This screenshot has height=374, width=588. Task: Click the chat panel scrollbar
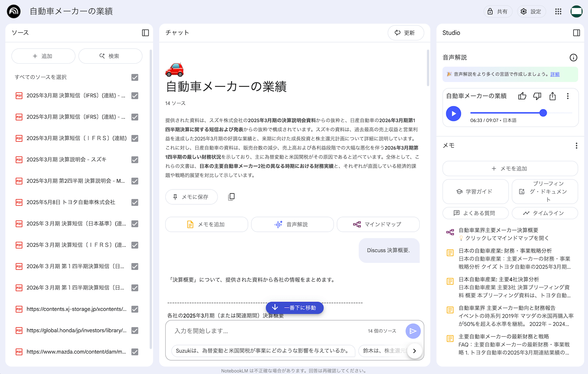tap(428, 68)
